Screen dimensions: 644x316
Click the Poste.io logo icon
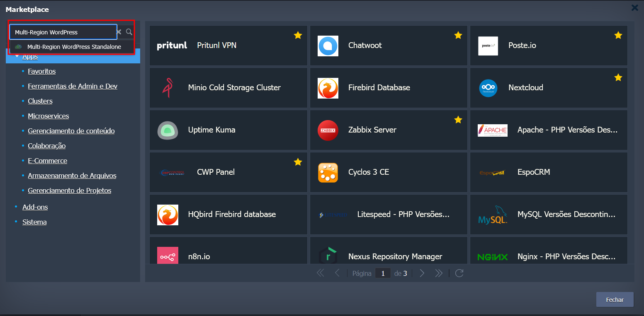click(x=488, y=46)
